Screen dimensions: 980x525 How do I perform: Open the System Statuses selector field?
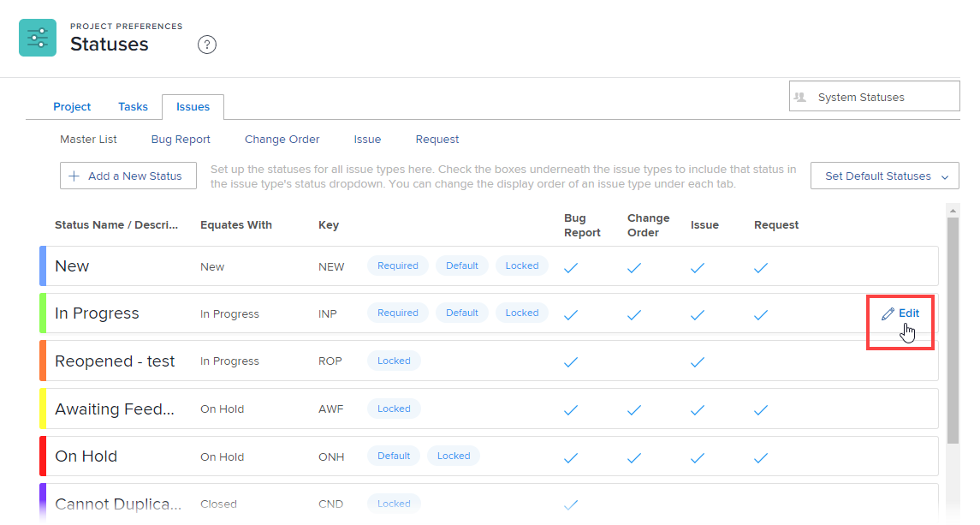tap(874, 97)
